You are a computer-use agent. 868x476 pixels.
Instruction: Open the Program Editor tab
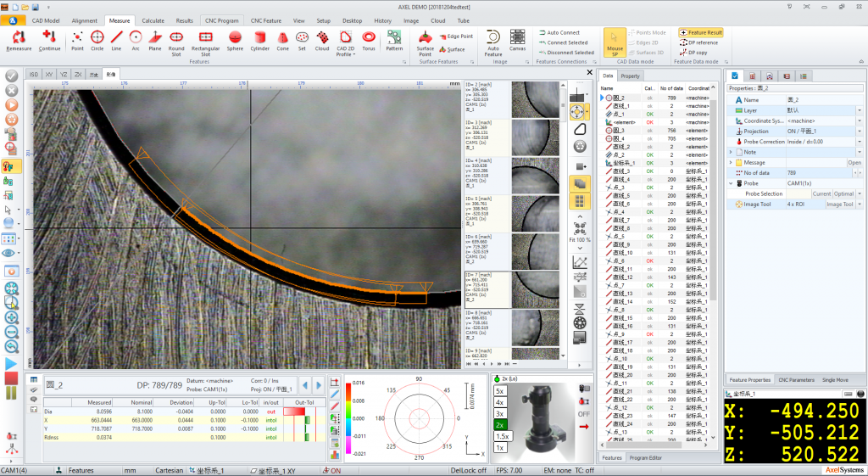645,457
